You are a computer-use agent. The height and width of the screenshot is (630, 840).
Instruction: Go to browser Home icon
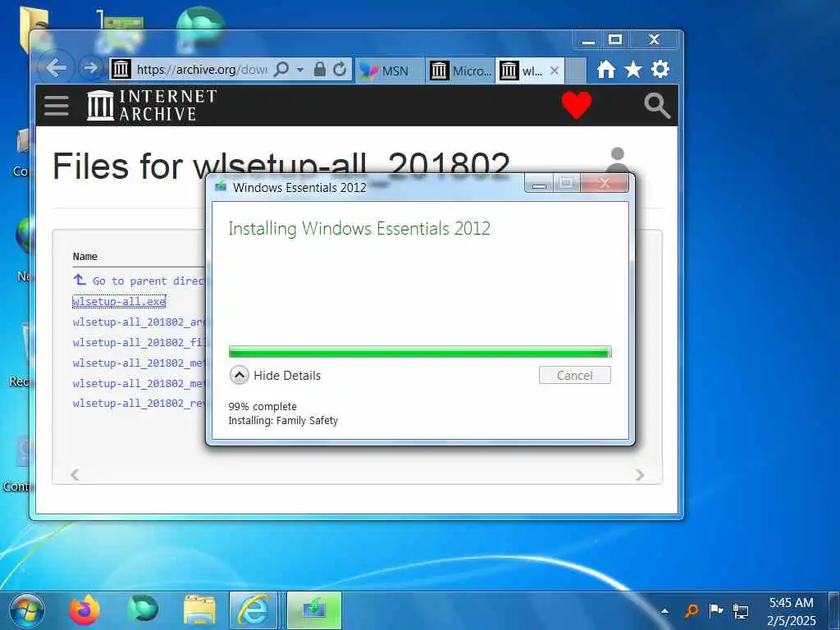click(x=606, y=69)
